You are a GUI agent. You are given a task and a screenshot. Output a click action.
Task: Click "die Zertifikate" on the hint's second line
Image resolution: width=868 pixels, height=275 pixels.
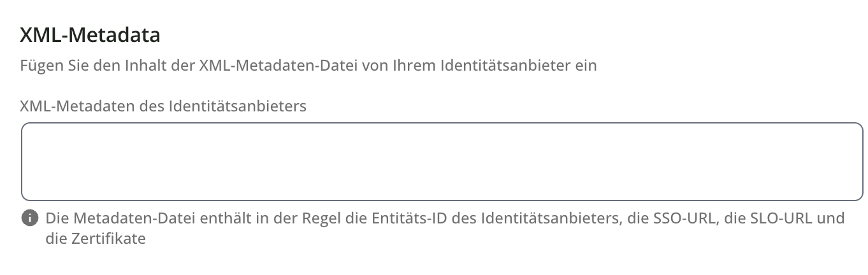[96, 239]
